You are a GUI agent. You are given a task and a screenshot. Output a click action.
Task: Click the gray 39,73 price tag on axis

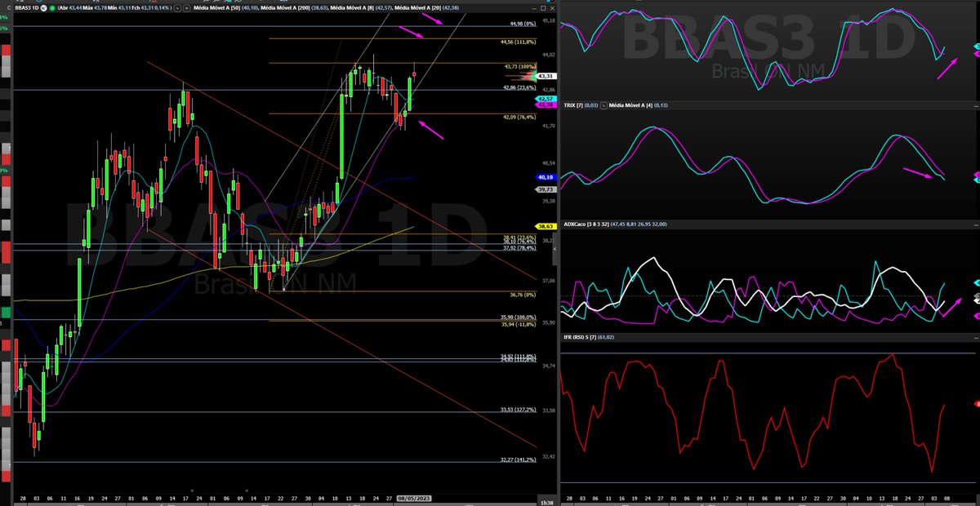[x=546, y=189]
